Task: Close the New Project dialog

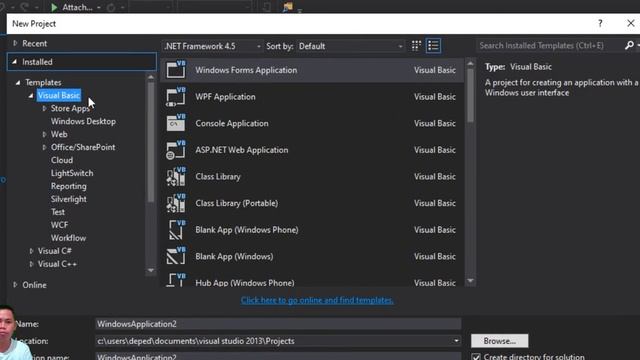Action: 631,23
